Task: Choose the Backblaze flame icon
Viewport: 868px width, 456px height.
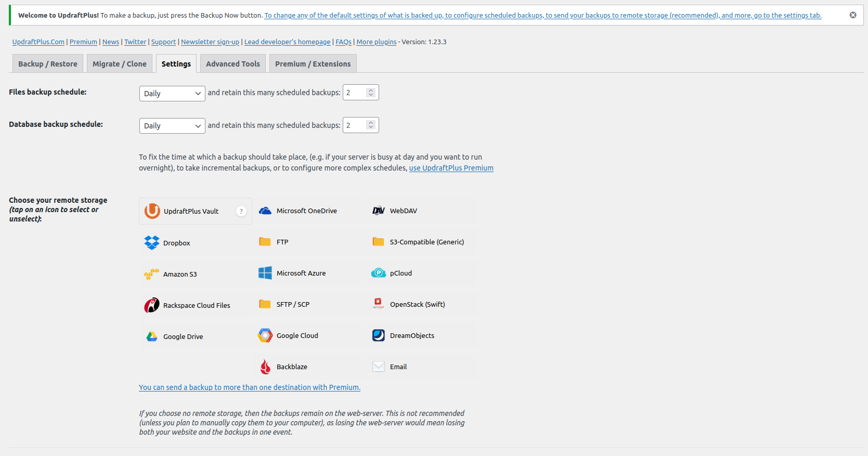Action: 265,367
